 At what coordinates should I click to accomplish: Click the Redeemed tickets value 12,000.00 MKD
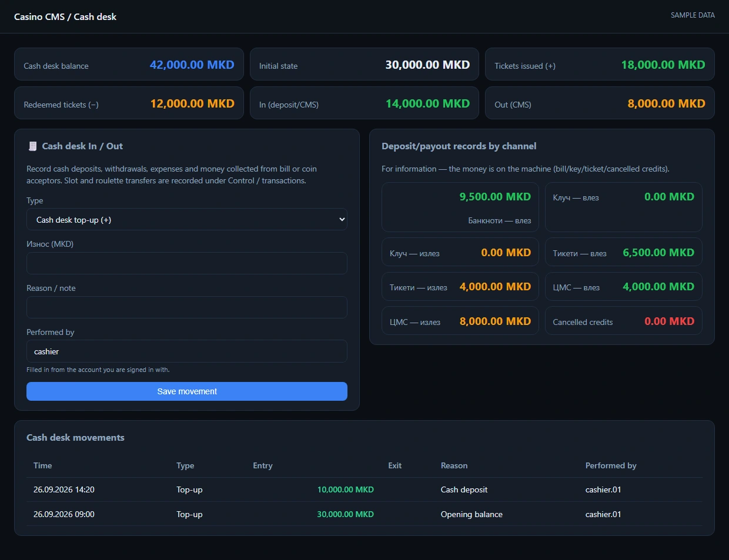point(192,103)
